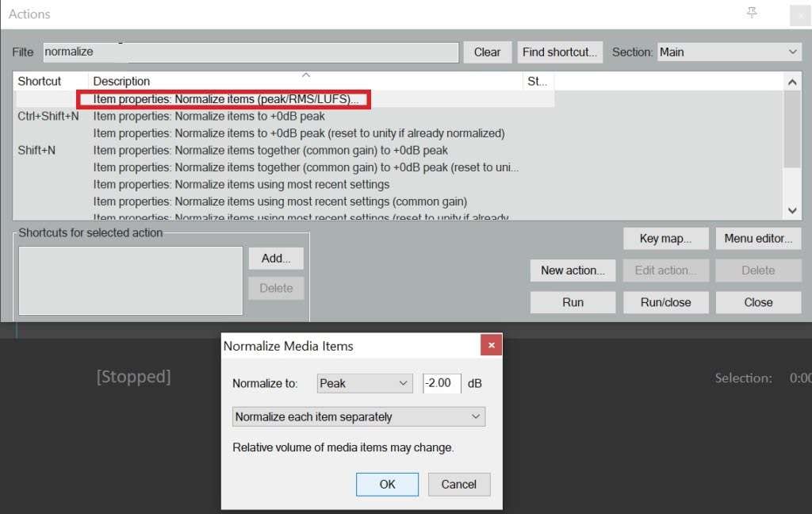Click the Ctrl+Shift+N shortcut cell
This screenshot has height=514, width=812.
48,116
